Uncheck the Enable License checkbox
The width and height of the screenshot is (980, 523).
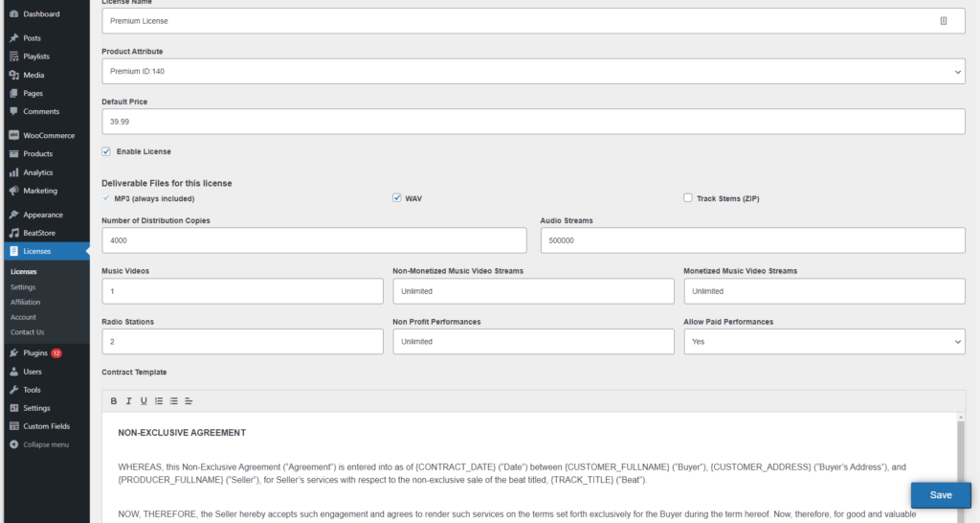[106, 151]
